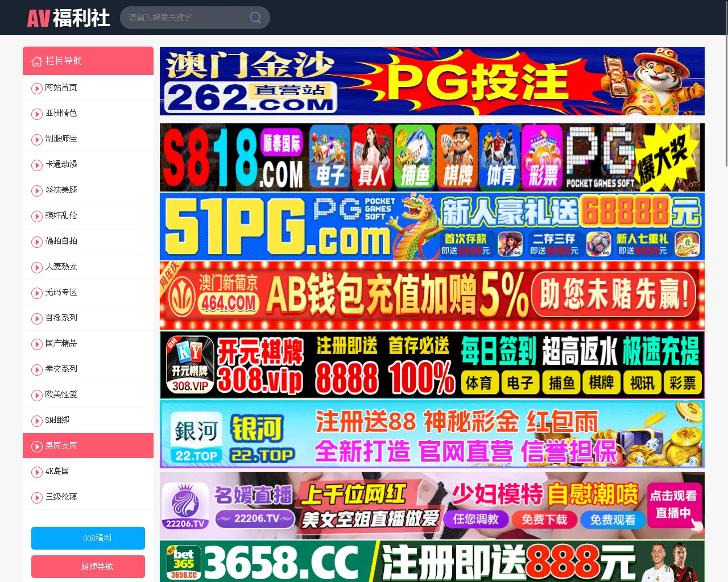This screenshot has height=582, width=728.
Task: Click the AV福利社 site logo
Action: pos(68,18)
